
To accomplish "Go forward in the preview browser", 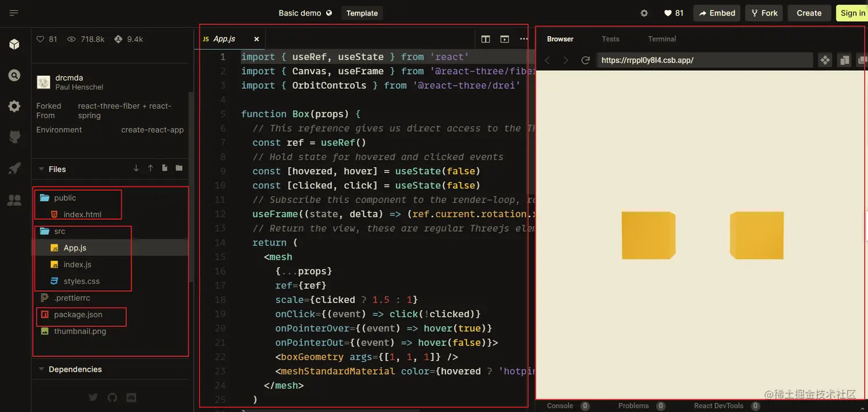I will pos(566,60).
